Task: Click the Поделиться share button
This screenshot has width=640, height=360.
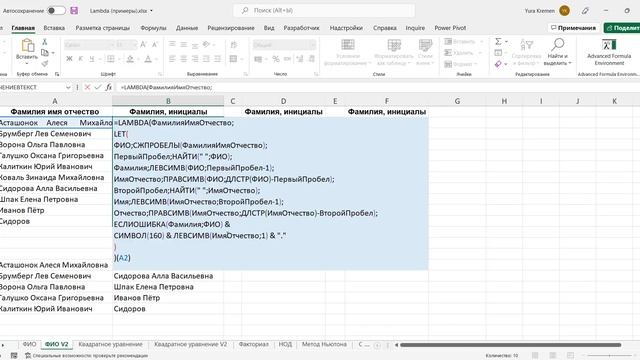Action: 622,28
